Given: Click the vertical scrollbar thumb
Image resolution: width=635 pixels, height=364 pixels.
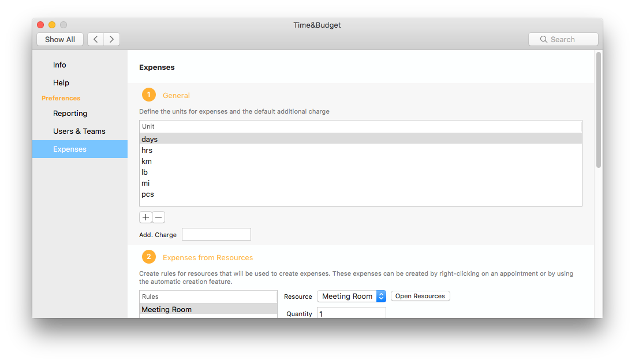Looking at the screenshot, I should pos(599,110).
